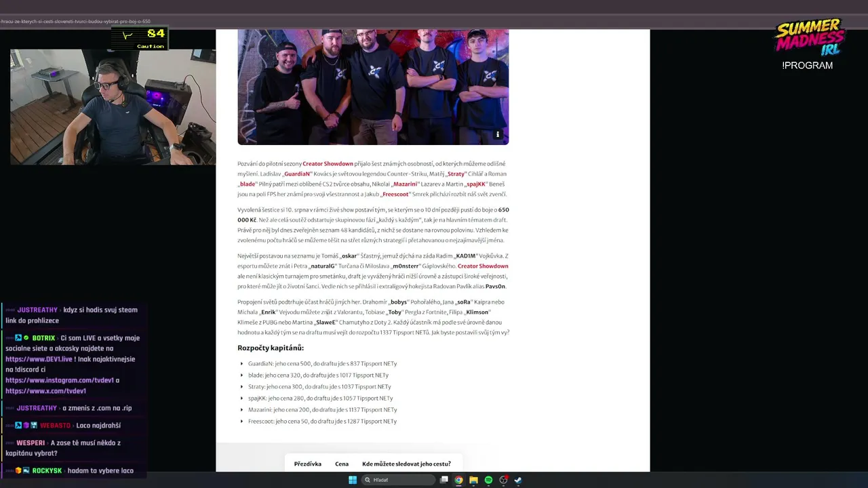
Task: Open the https://www.DEV1.live chat link
Action: pyautogui.click(x=39, y=359)
